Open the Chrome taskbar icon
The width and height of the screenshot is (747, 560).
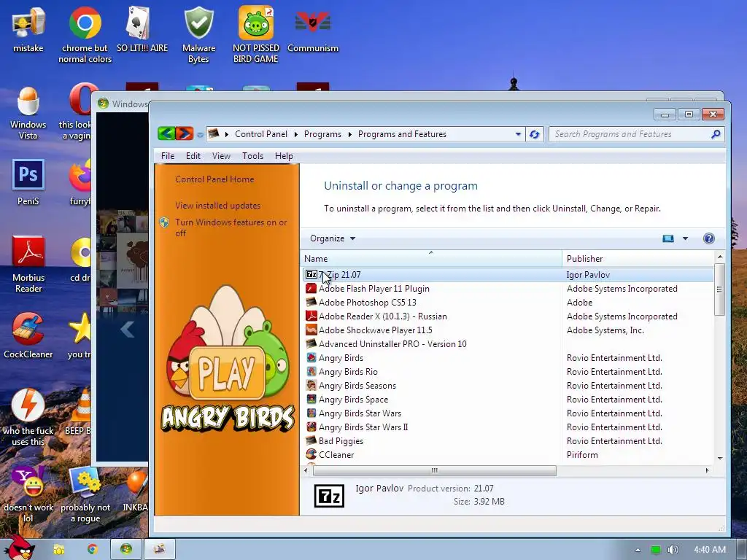(x=93, y=549)
